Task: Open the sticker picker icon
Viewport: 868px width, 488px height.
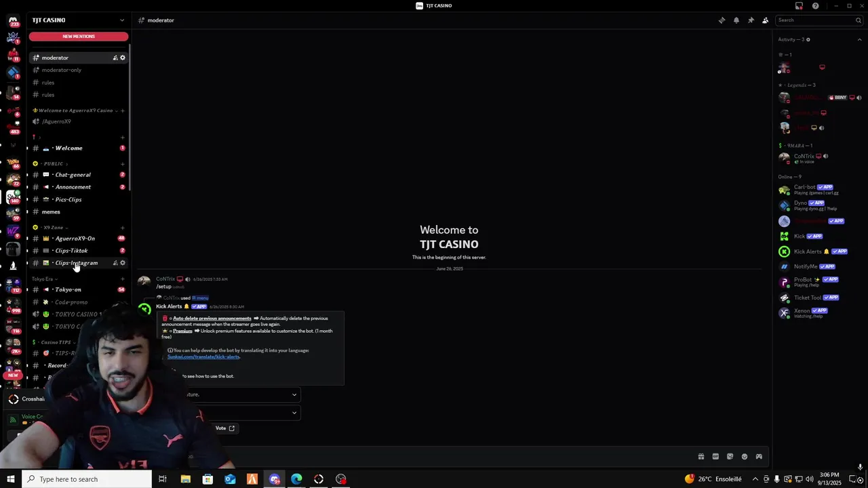Action: click(730, 457)
